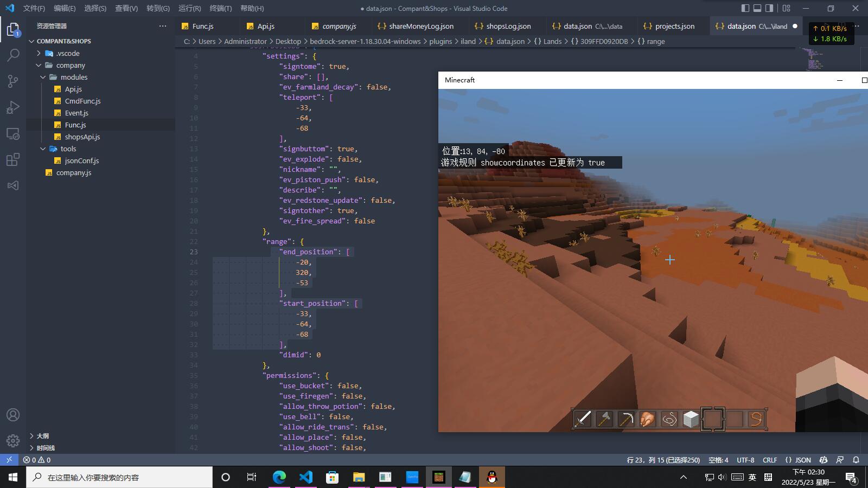Open Source Control view in activity bar

[13, 81]
